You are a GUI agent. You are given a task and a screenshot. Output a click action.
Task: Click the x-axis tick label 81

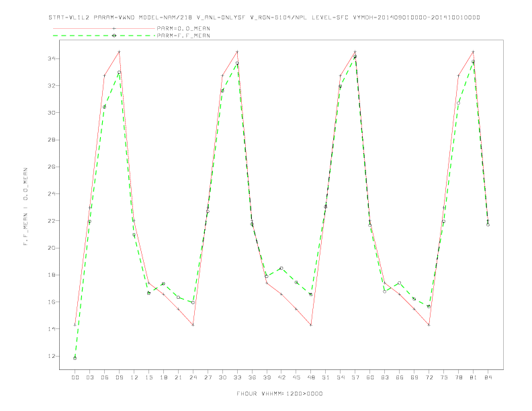(474, 377)
